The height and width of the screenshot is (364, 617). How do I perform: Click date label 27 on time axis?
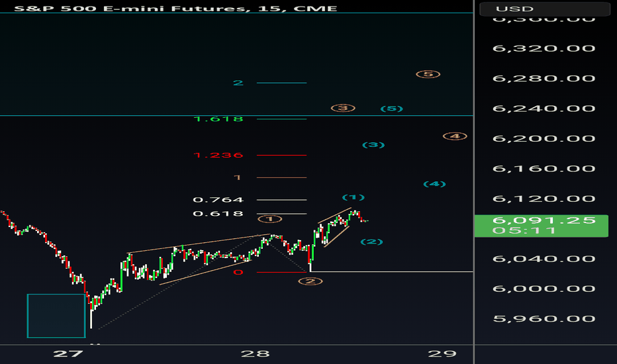point(68,354)
